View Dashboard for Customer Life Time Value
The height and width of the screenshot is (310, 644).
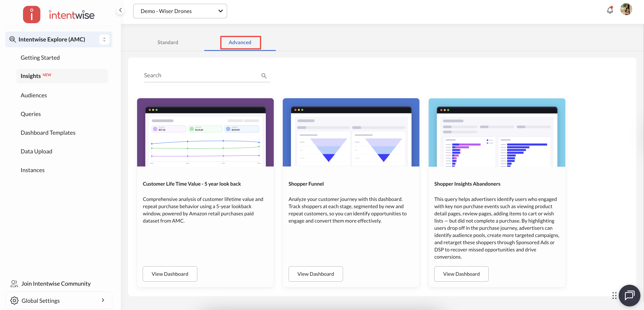pos(170,274)
